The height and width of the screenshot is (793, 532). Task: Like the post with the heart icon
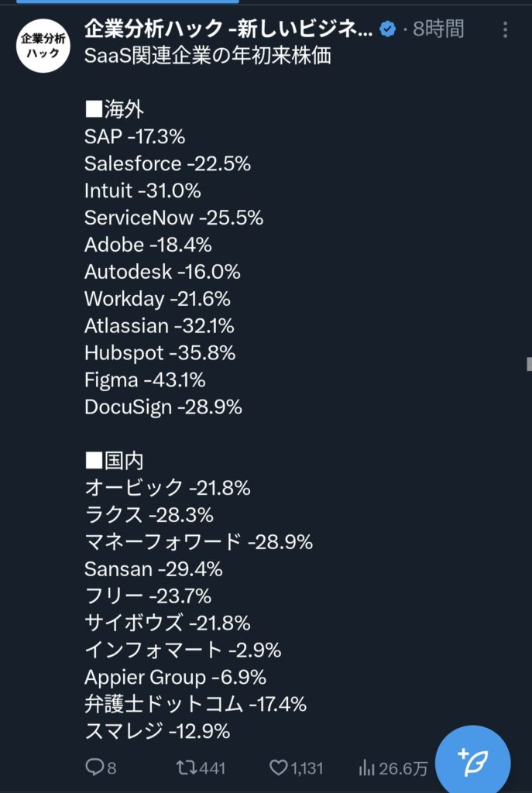278,767
